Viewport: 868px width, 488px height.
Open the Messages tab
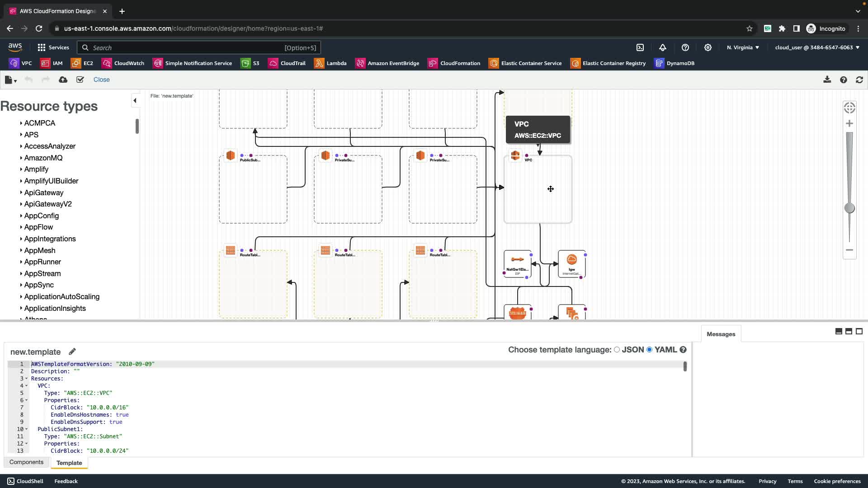(721, 334)
